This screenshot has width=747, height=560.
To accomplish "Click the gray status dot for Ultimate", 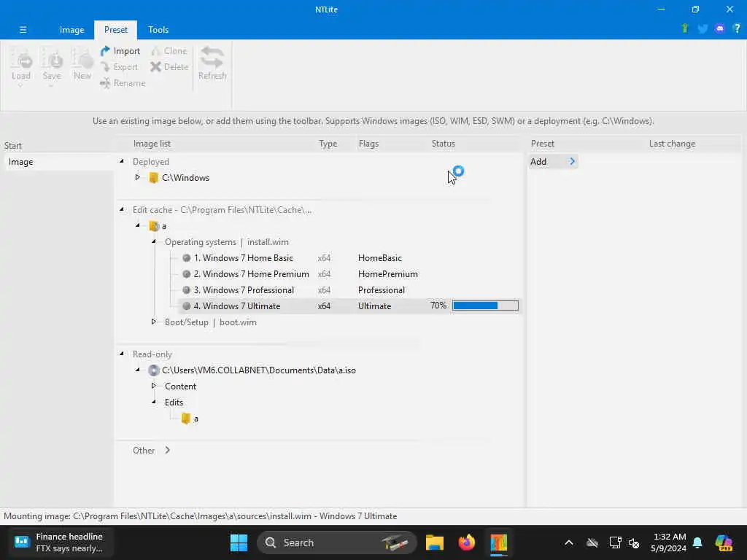I will [x=187, y=306].
